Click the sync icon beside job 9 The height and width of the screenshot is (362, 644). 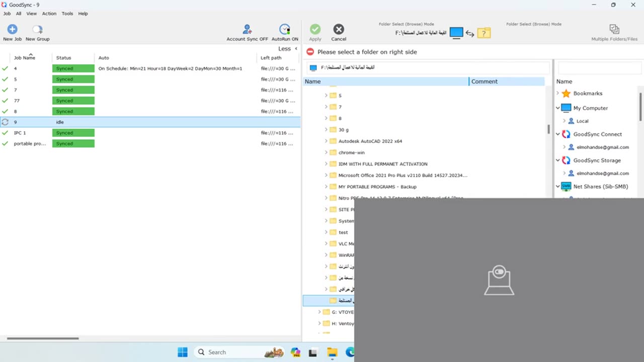(5, 122)
